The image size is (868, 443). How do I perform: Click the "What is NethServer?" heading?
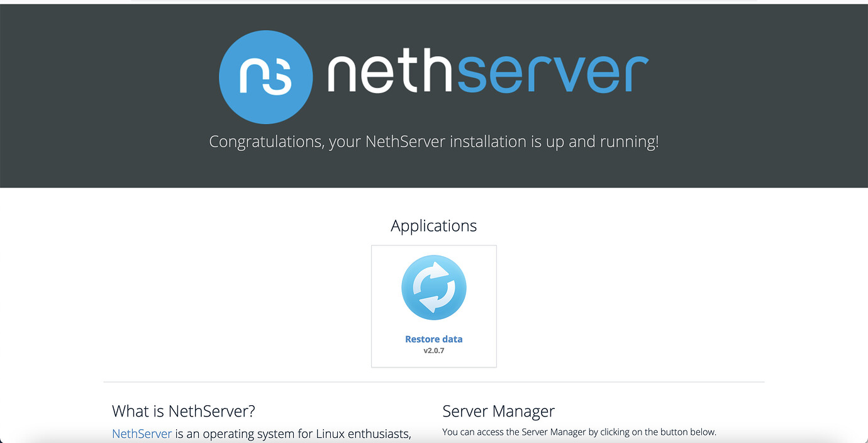tap(184, 411)
